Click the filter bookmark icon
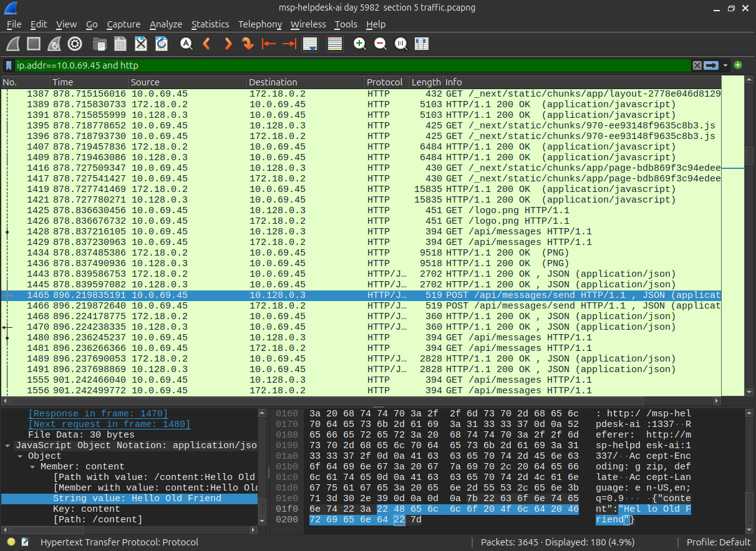756x551 pixels. [x=9, y=65]
